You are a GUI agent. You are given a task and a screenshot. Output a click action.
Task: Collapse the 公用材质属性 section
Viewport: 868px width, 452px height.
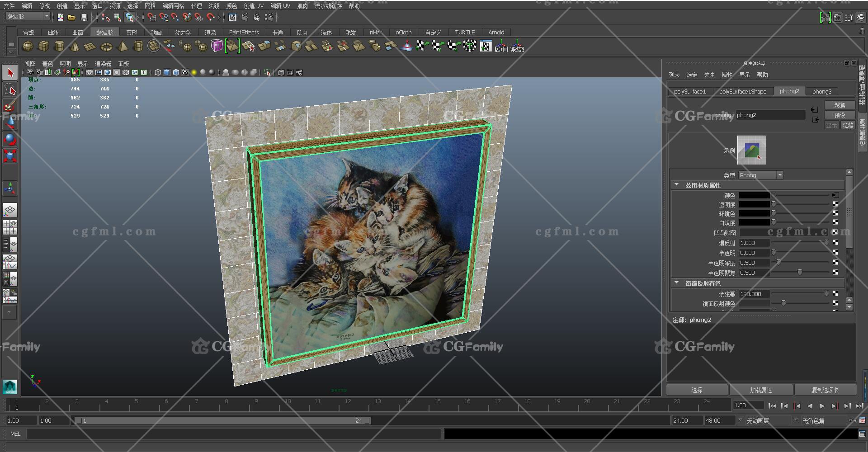[677, 185]
